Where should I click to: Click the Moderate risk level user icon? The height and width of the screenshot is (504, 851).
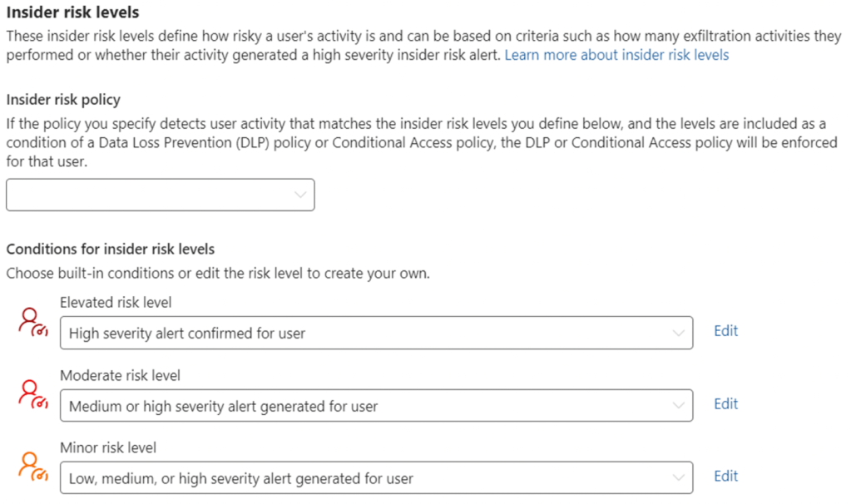[32, 393]
